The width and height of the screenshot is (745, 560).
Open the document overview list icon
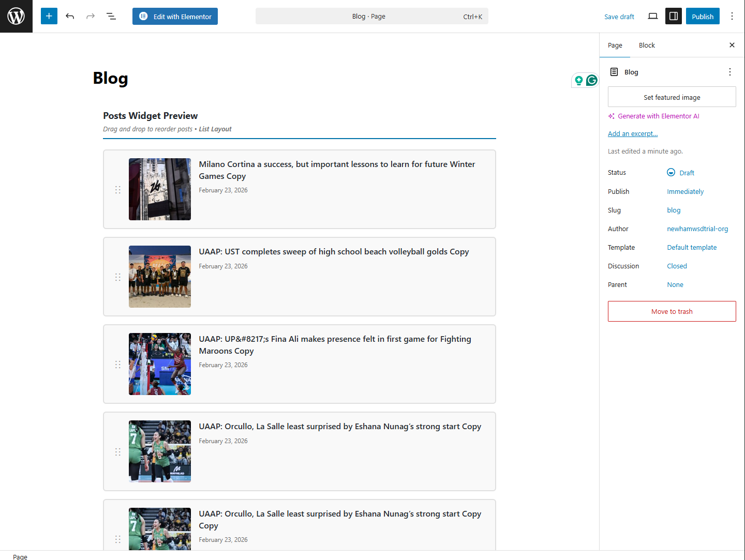pyautogui.click(x=111, y=16)
